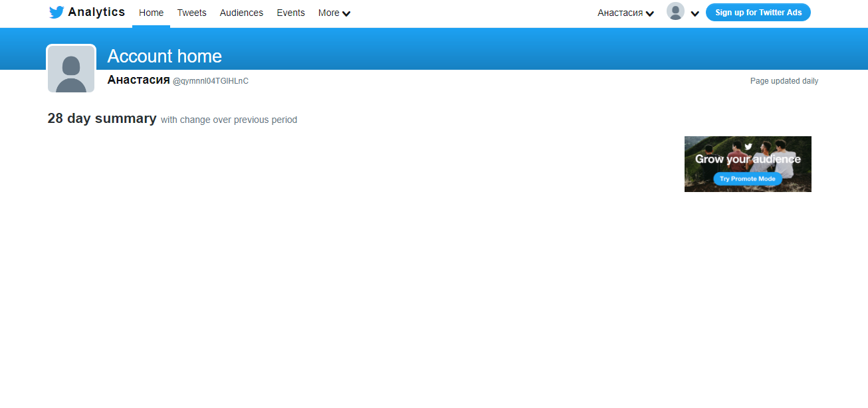Image resolution: width=868 pixels, height=408 pixels.
Task: Click the 28 day summary heading
Action: [102, 118]
